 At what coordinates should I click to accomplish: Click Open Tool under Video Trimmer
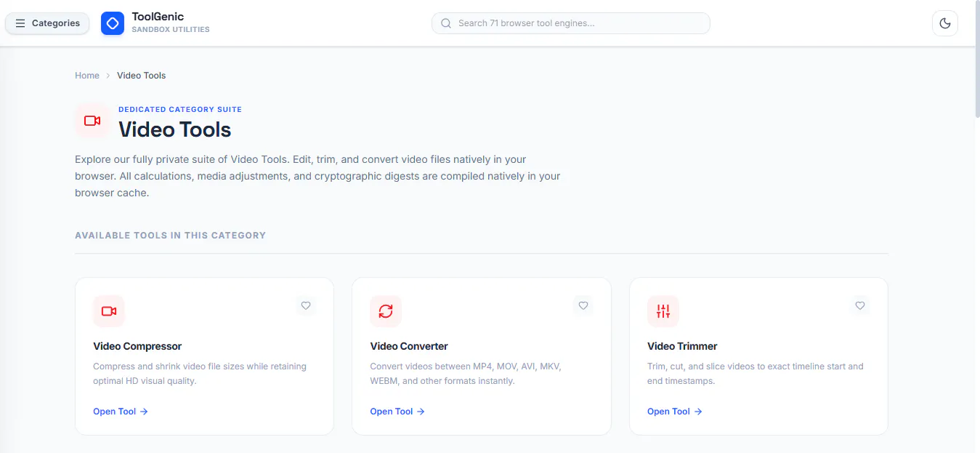click(x=675, y=412)
